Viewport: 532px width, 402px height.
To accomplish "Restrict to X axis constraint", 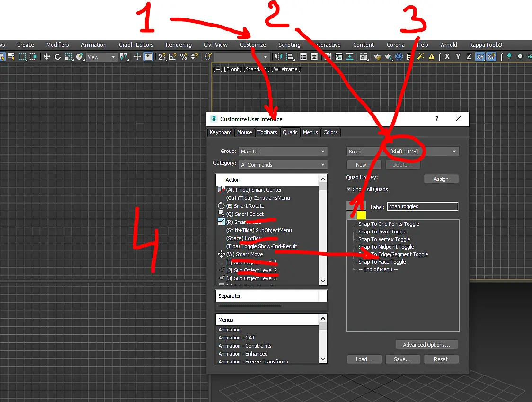I will tap(447, 57).
